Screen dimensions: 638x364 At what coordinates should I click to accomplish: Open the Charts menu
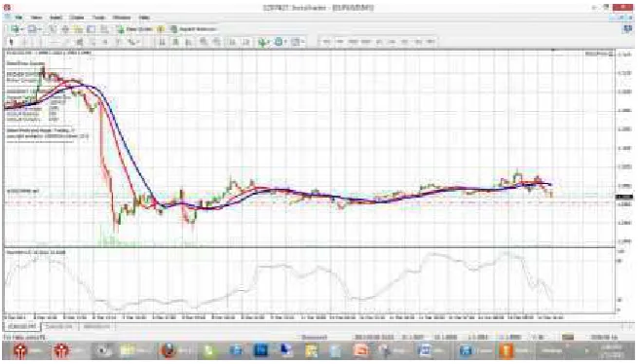(x=77, y=18)
